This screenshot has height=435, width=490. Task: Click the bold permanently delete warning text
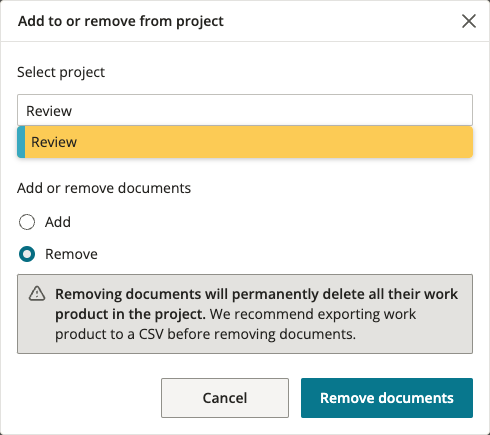coord(256,304)
